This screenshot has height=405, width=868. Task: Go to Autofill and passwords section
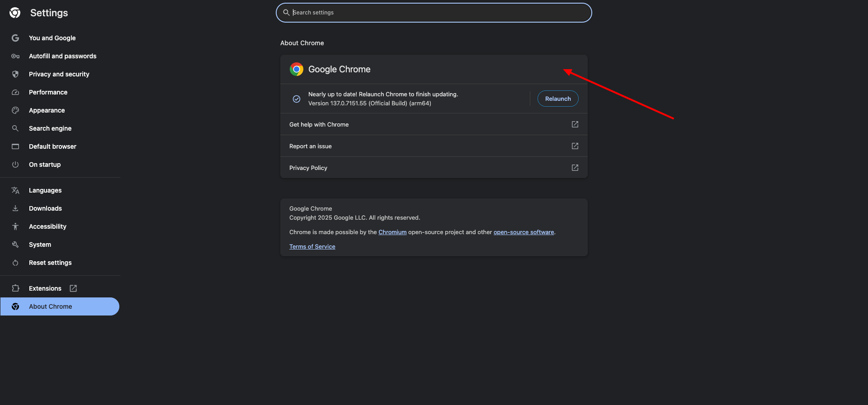pos(60,56)
